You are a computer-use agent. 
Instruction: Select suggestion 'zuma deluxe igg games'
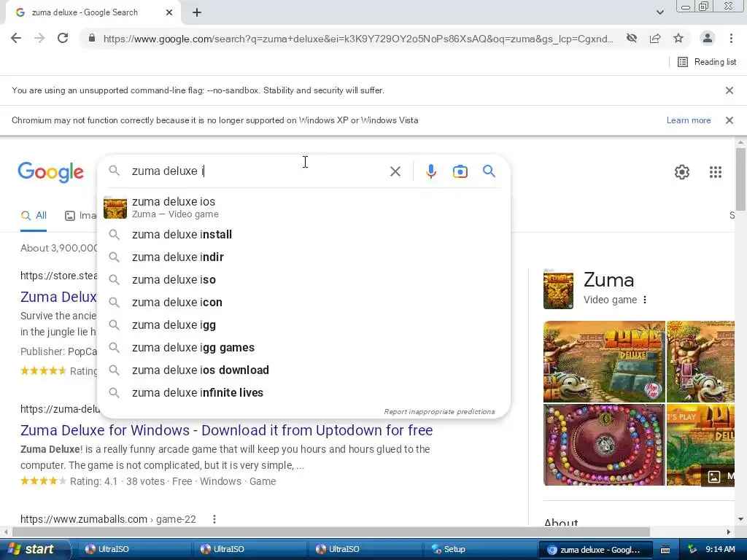click(303, 348)
